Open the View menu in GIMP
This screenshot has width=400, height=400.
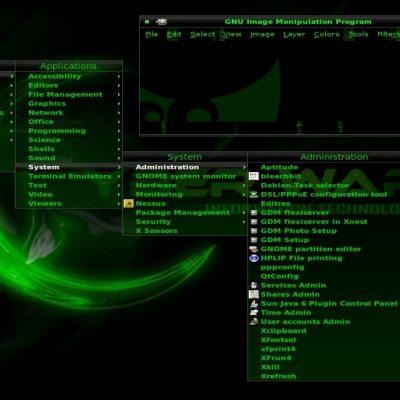[x=232, y=34]
